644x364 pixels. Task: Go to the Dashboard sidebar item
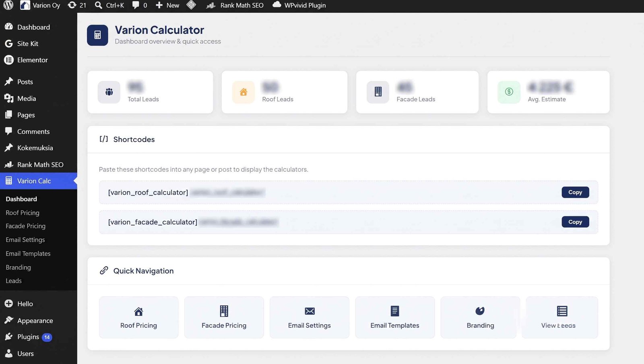click(x=39, y=27)
